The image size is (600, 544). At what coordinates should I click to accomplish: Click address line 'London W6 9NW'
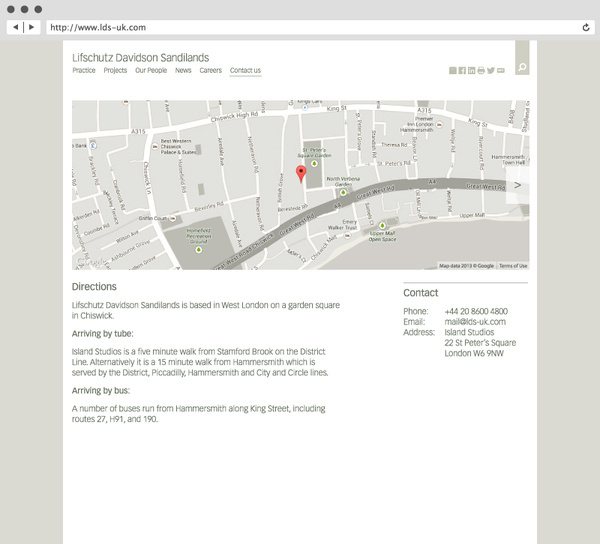click(474, 353)
